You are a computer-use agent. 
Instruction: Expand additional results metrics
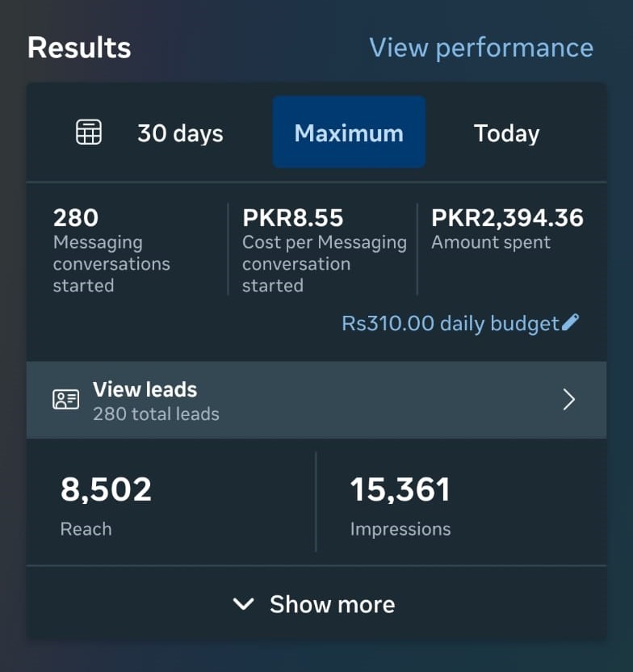(x=316, y=603)
